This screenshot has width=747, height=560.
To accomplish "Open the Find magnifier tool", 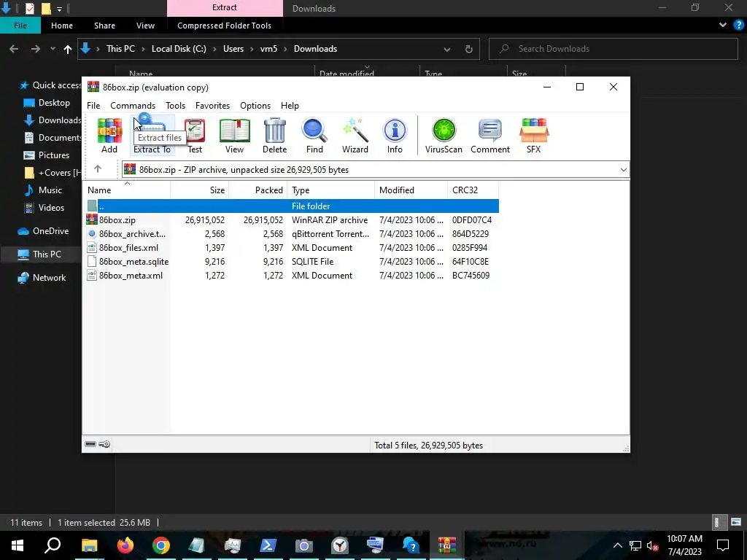I will pos(314,136).
